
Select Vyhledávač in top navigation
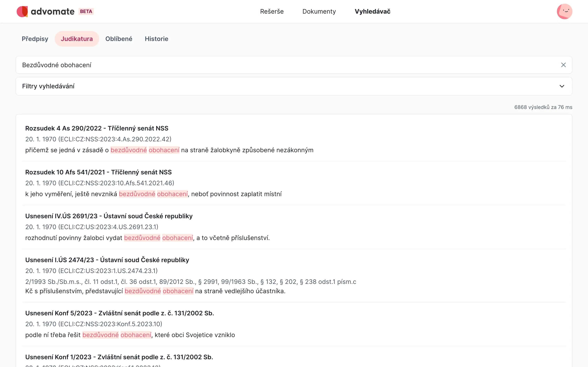[372, 11]
